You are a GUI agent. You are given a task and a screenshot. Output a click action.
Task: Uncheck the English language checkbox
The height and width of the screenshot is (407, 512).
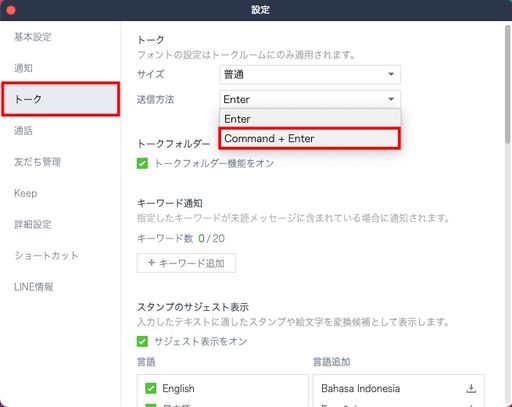(151, 388)
